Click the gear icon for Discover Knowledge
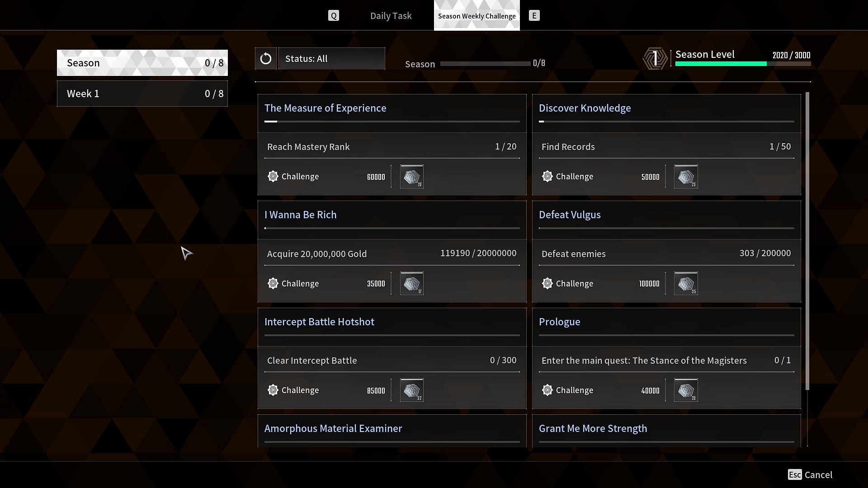 (x=547, y=176)
